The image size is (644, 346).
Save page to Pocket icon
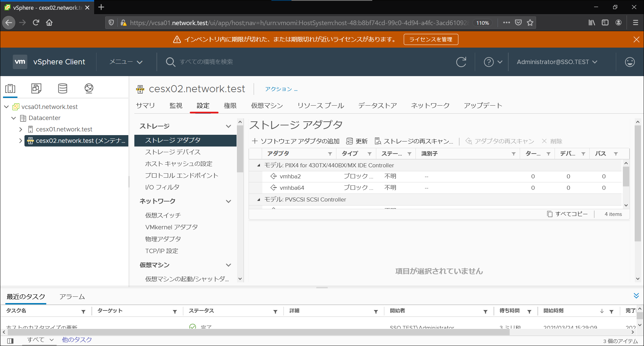pos(518,22)
